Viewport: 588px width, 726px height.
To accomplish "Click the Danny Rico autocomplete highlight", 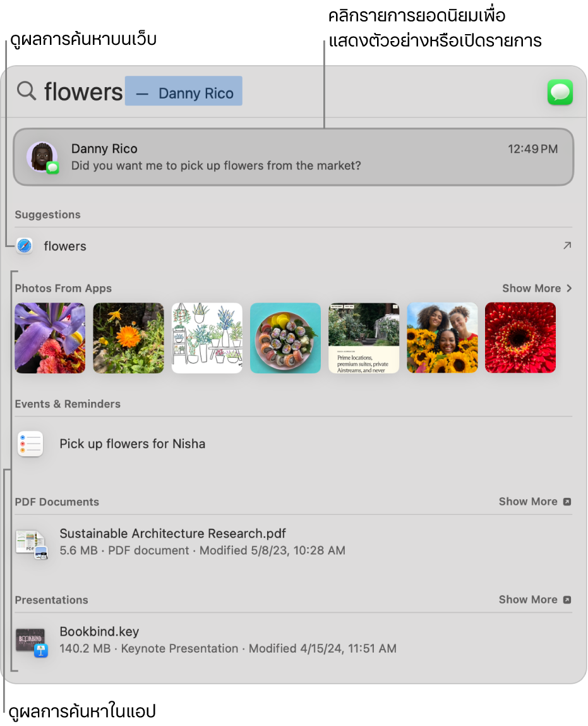I will [x=184, y=91].
